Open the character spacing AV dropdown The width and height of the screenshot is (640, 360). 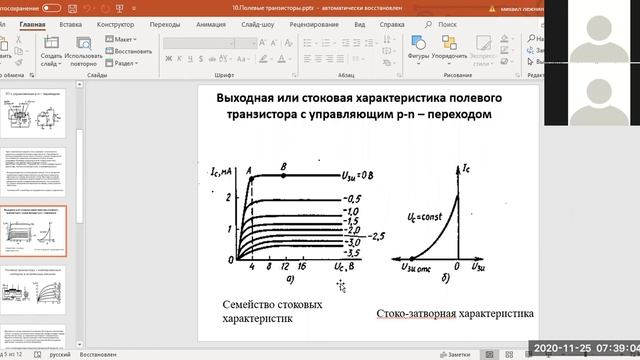pyautogui.click(x=225, y=59)
